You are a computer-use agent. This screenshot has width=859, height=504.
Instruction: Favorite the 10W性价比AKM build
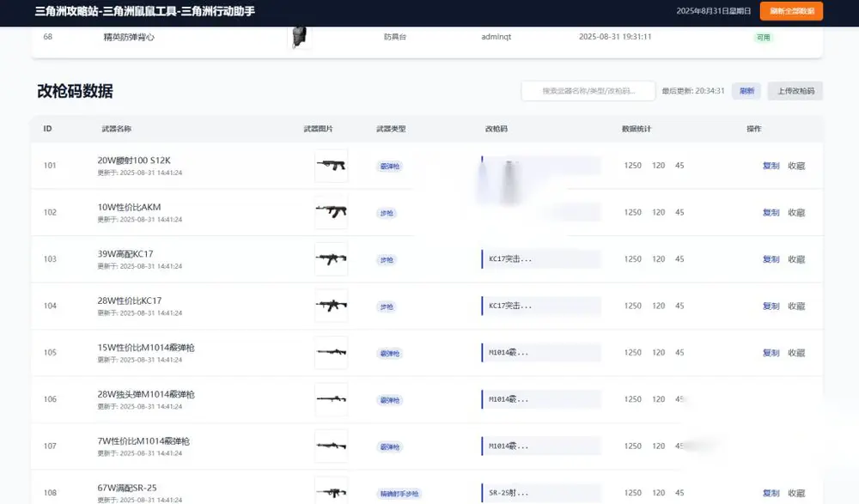796,213
